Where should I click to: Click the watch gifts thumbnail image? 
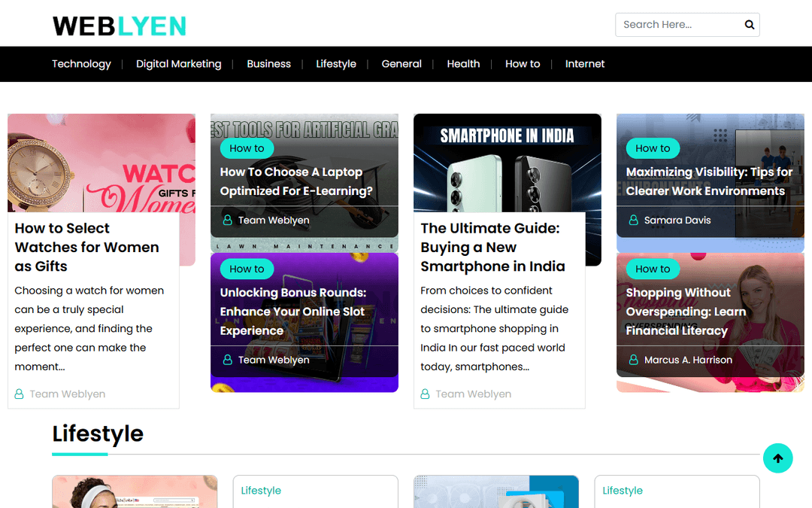click(x=101, y=163)
